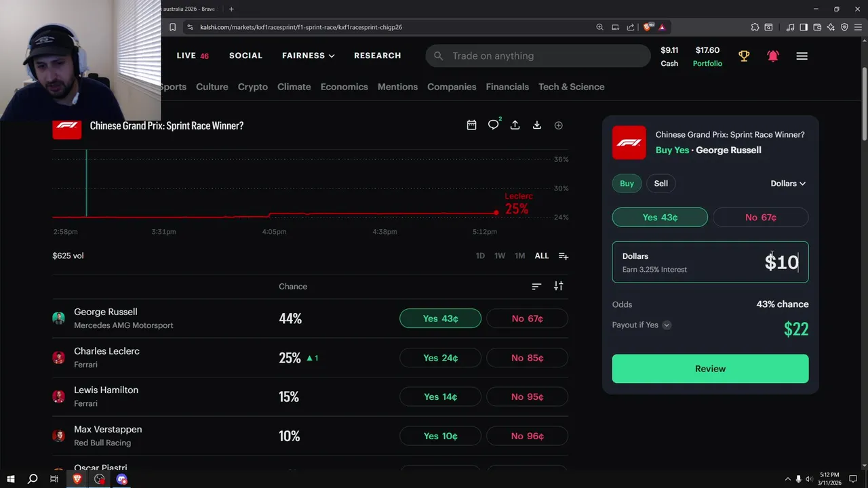
Task: Open the Brave VPN shield icon
Action: click(844, 27)
